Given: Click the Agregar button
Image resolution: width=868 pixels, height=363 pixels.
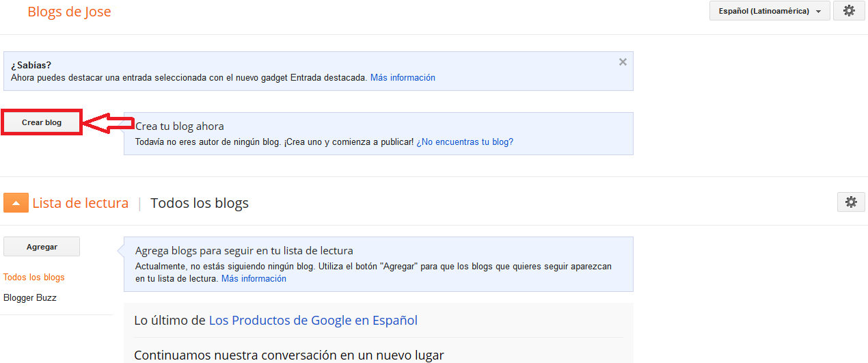Looking at the screenshot, I should tap(42, 247).
